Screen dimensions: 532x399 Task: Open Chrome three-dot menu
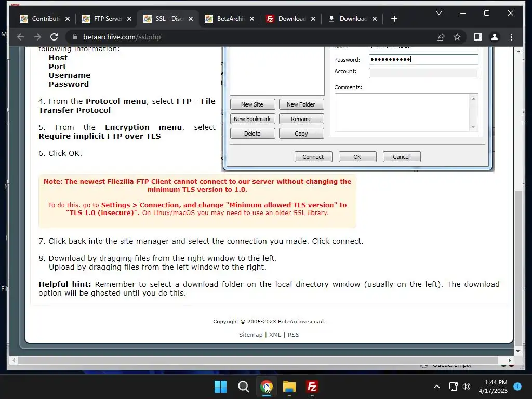point(511,37)
